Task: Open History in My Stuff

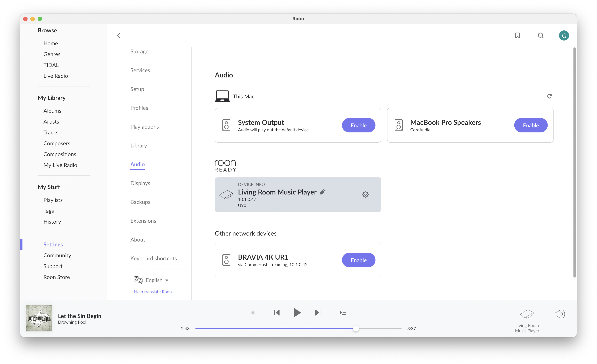Action: point(52,222)
